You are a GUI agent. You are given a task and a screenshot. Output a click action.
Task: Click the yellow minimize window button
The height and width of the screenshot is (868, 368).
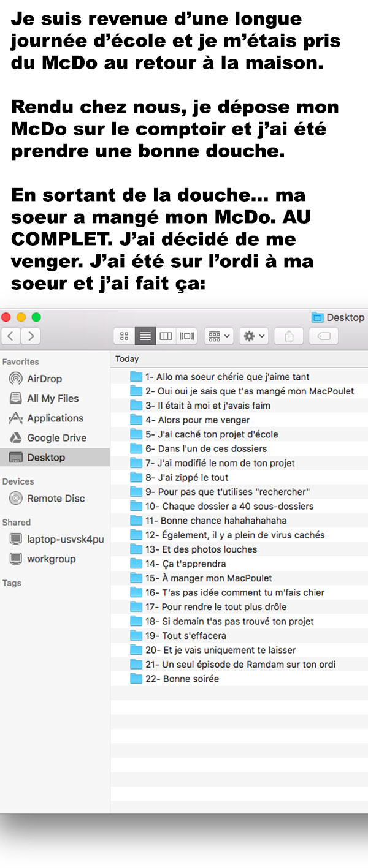[x=21, y=317]
